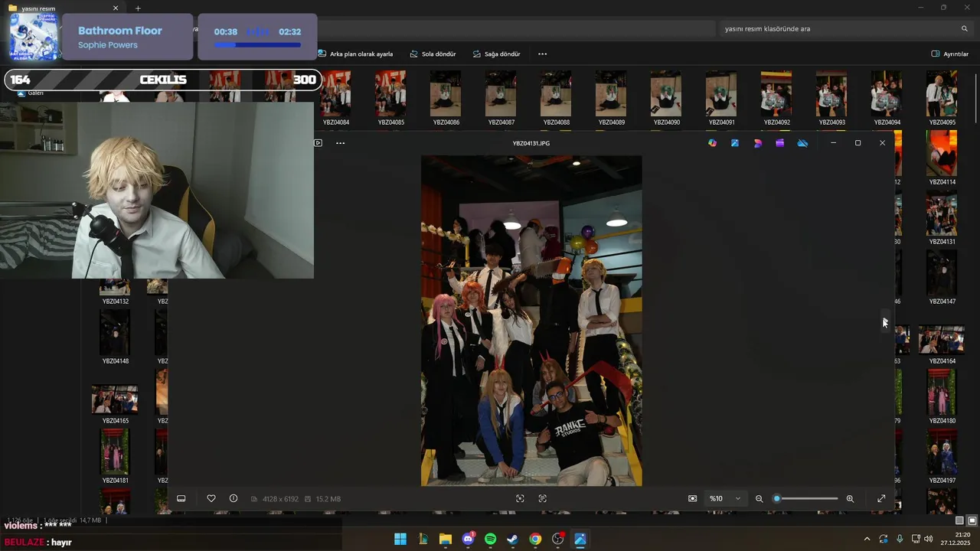Enter fullscreen with the expand arrows icon
980x551 pixels.
coord(881,499)
